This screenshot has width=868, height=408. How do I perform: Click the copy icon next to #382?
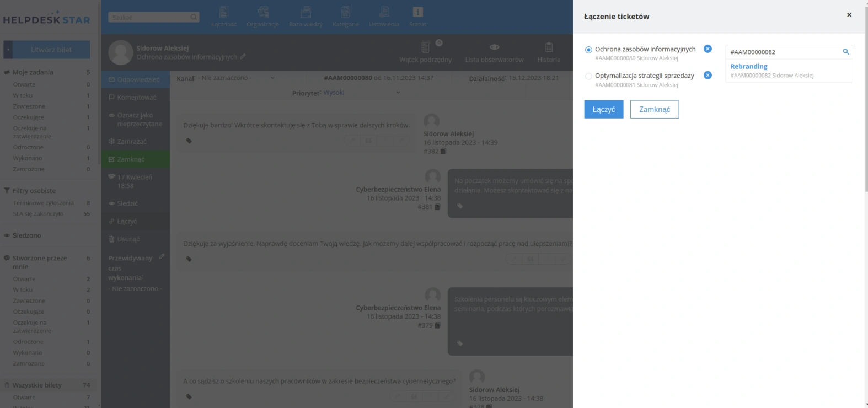pos(443,151)
